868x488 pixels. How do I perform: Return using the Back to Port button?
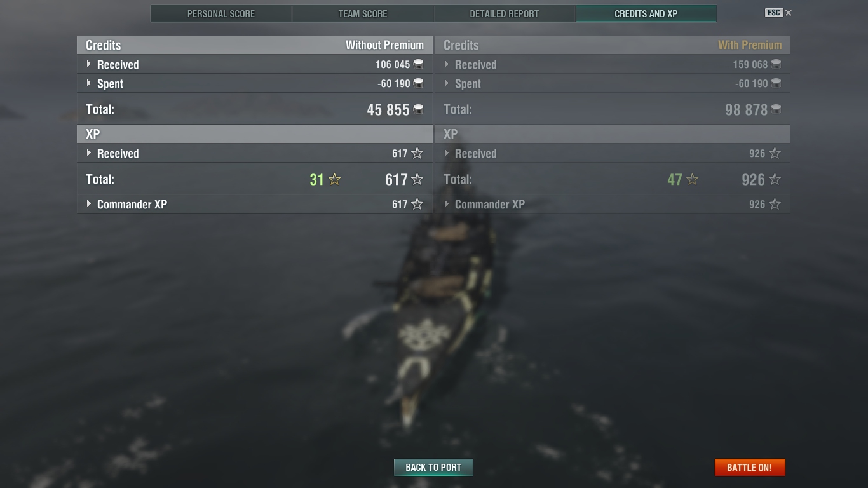point(433,467)
